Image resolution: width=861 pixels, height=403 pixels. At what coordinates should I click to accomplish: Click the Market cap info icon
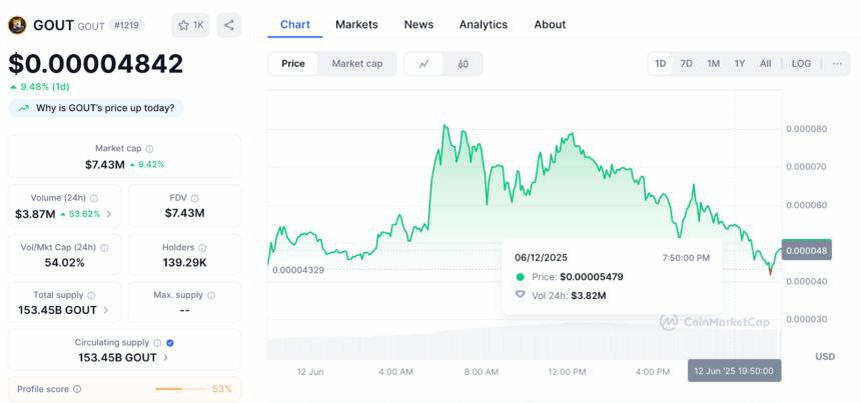pyautogui.click(x=147, y=148)
